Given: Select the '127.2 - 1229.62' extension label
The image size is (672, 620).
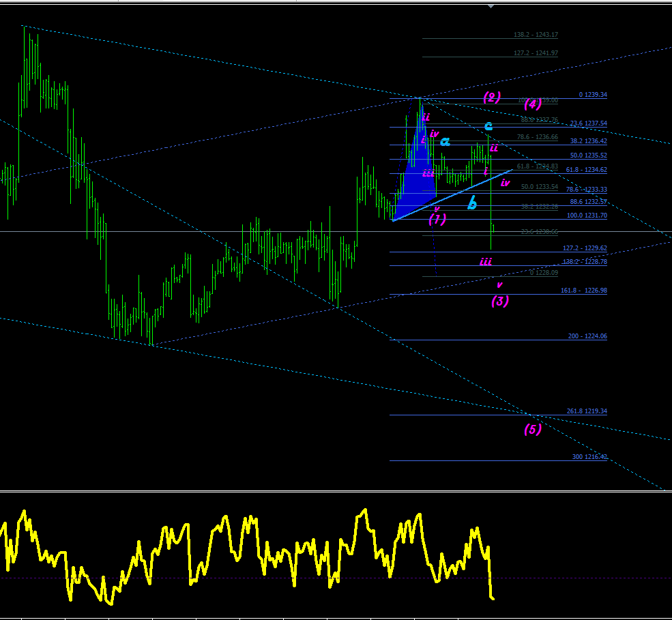Looking at the screenshot, I should (585, 248).
